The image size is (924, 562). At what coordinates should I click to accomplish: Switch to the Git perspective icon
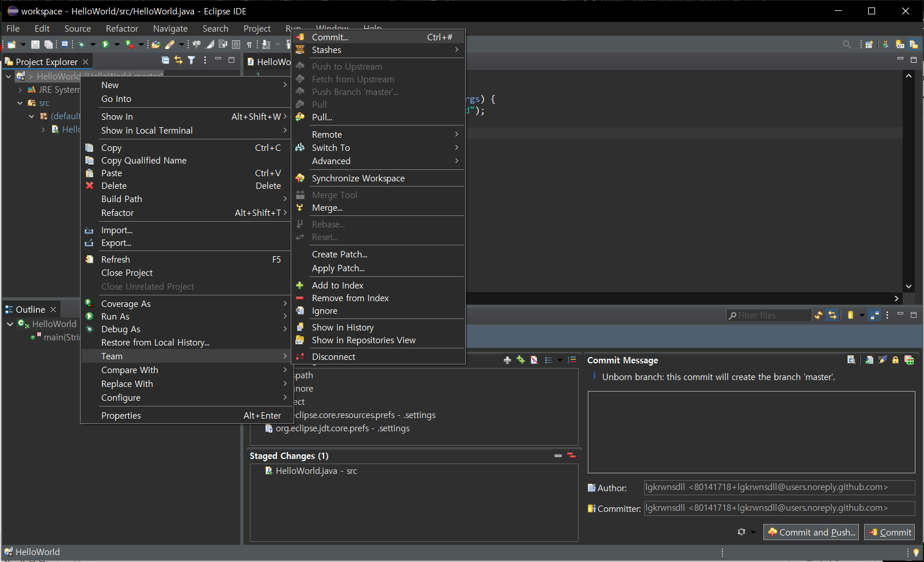pyautogui.click(x=900, y=44)
